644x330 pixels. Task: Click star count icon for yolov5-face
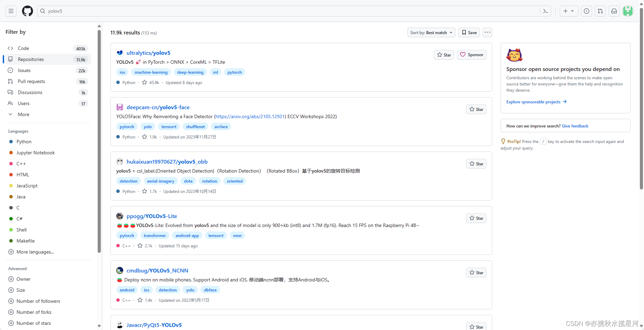[x=145, y=137]
